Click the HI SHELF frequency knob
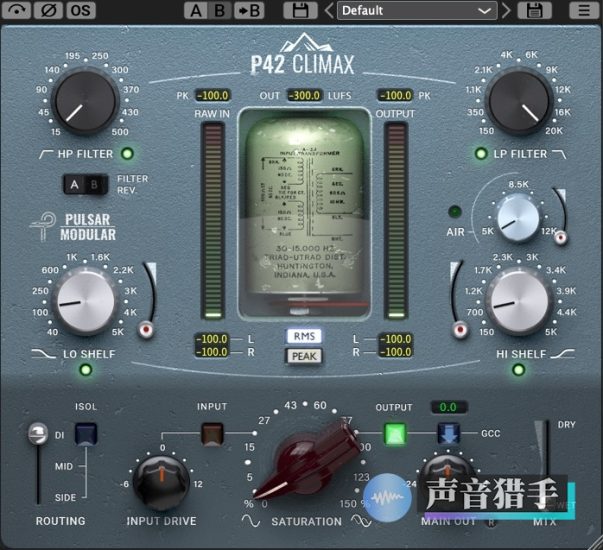Image resolution: width=603 pixels, height=550 pixels. [519, 301]
